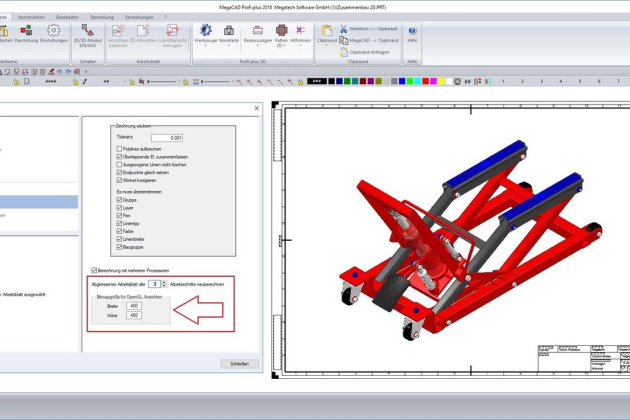Expand the Falten 2D dropdown
630x420 pixels.
coord(280,46)
